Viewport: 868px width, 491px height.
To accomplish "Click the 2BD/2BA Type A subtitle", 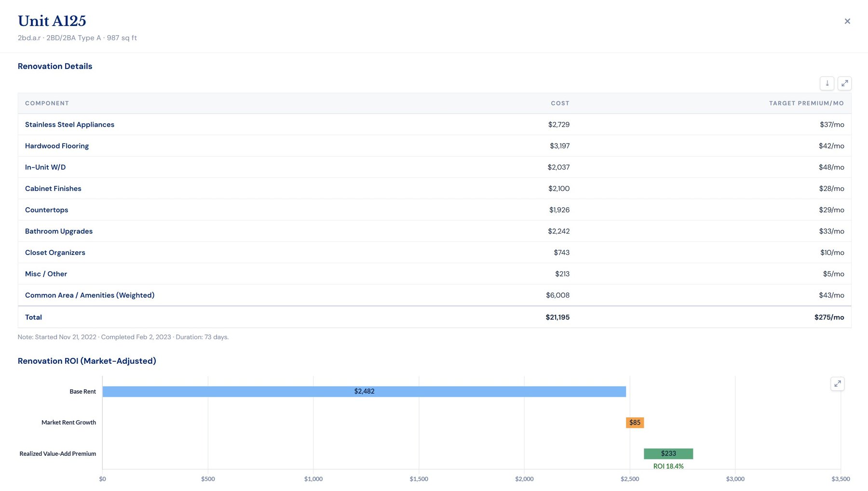I will [73, 38].
